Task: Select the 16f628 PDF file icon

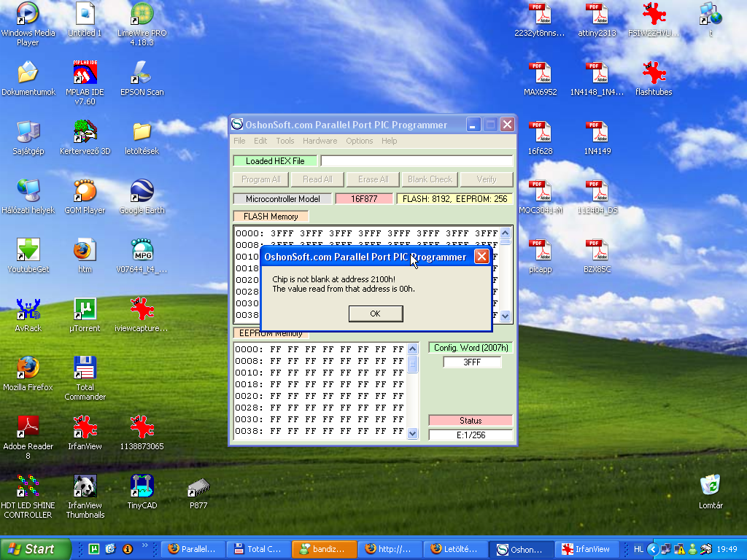Action: pyautogui.click(x=540, y=138)
